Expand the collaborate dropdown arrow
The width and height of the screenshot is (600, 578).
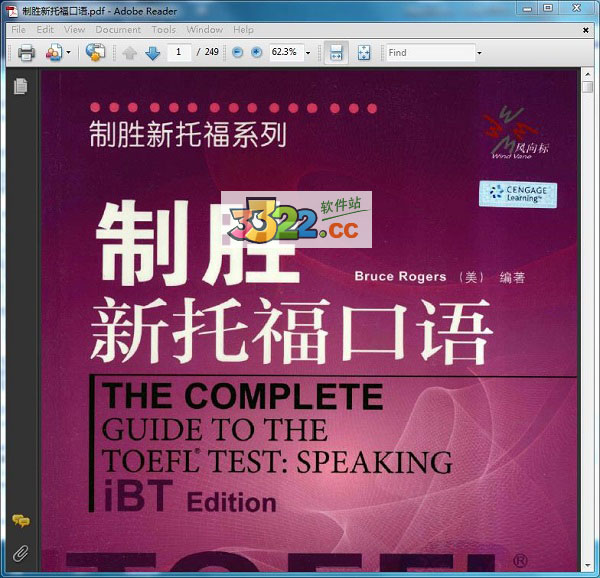pyautogui.click(x=68, y=52)
